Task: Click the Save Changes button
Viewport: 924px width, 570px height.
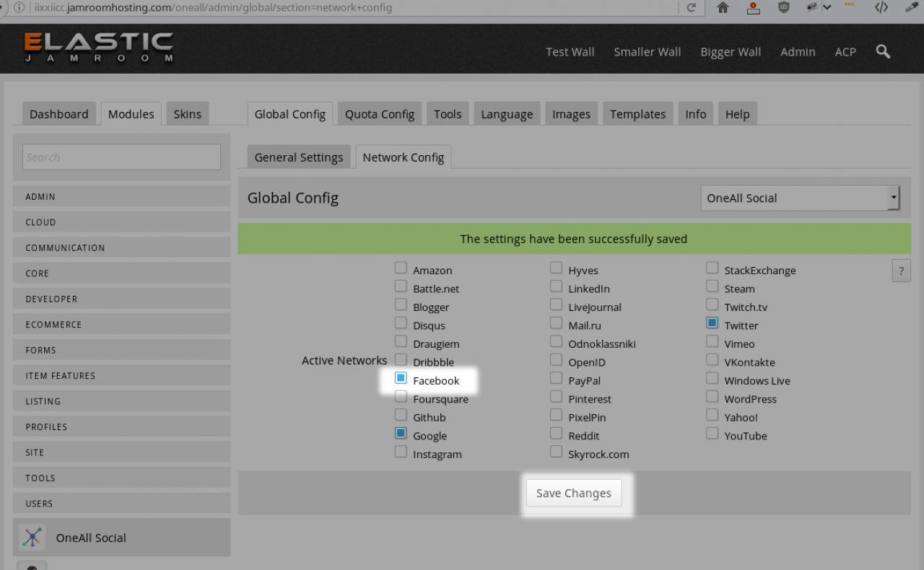Action: [573, 493]
